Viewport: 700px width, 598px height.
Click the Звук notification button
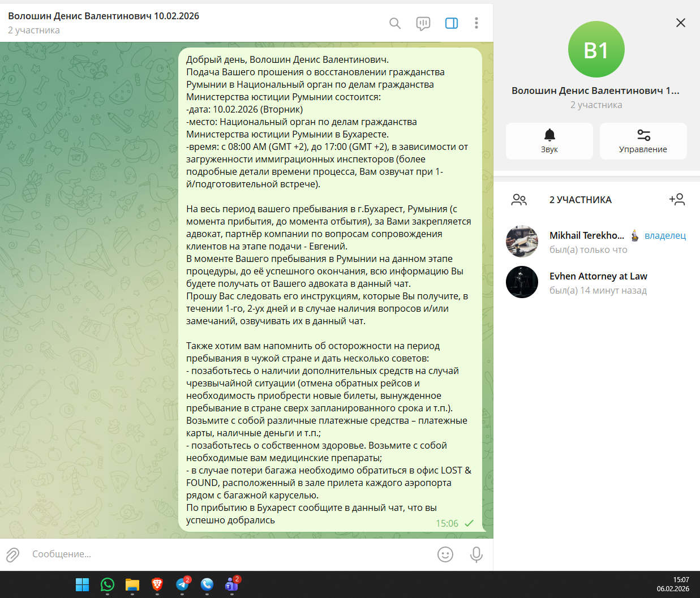(x=549, y=141)
